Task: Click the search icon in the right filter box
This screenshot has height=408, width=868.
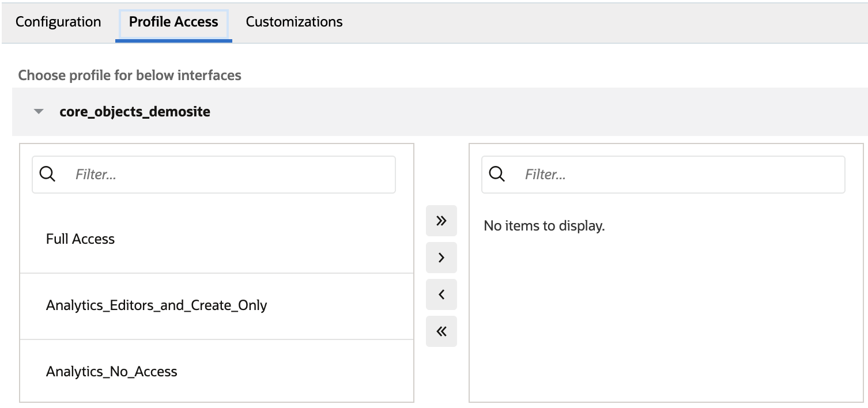Action: (x=496, y=174)
